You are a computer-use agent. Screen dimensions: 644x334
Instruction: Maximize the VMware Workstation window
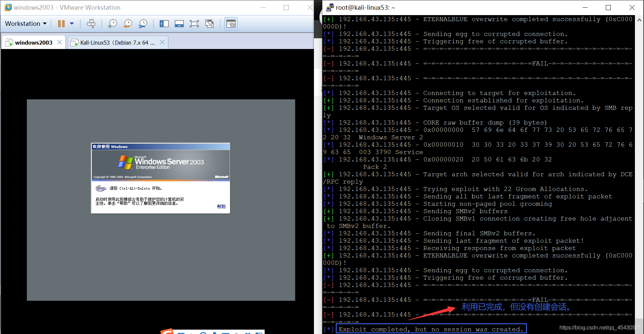[286, 7]
